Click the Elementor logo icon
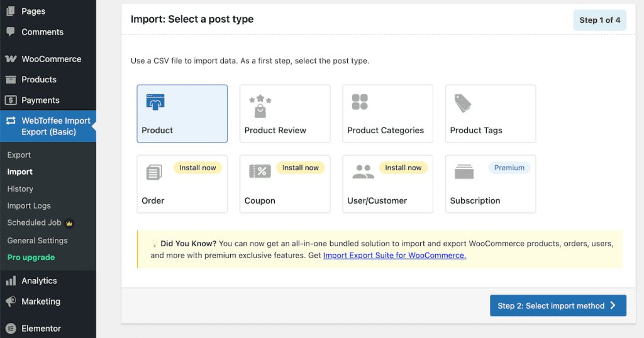 tap(11, 328)
